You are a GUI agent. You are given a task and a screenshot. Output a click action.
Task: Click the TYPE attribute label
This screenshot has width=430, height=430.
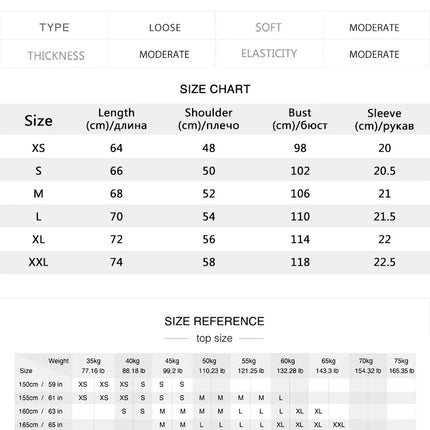coord(55,27)
